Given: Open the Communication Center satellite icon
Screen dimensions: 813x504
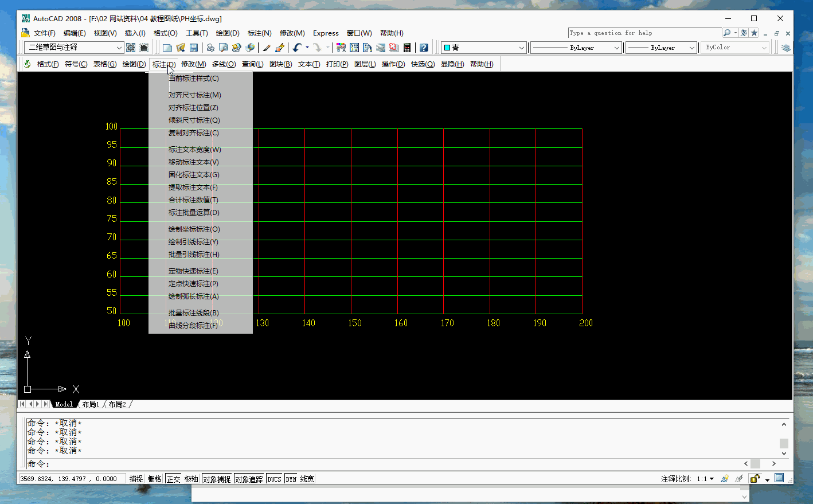Looking at the screenshot, I should click(744, 33).
